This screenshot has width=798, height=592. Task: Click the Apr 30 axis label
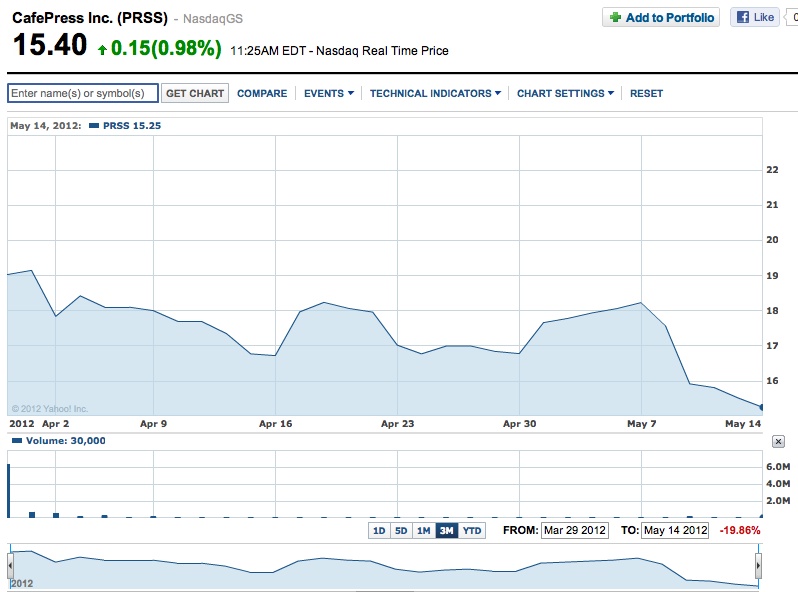(520, 424)
